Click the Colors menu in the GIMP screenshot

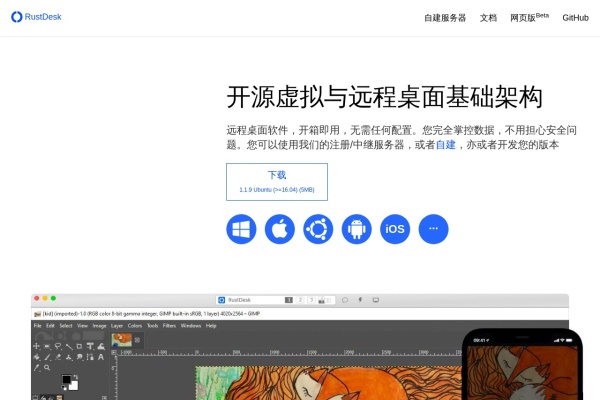[134, 326]
